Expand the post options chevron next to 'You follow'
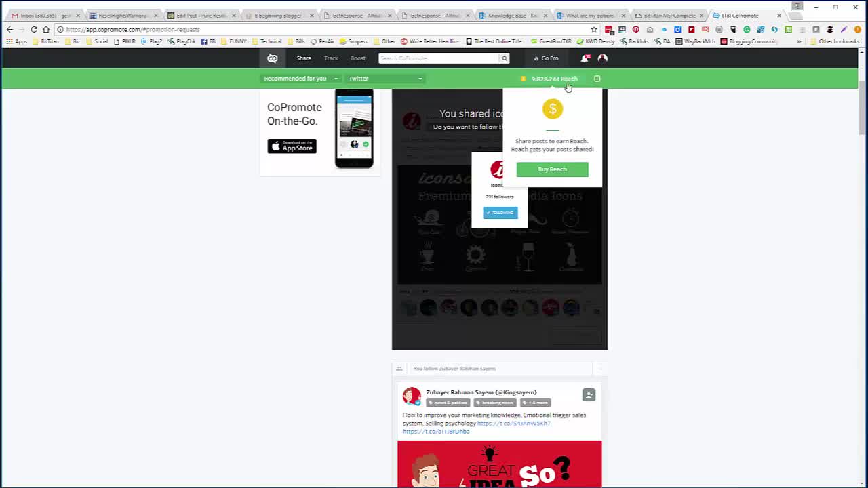 [x=599, y=369]
